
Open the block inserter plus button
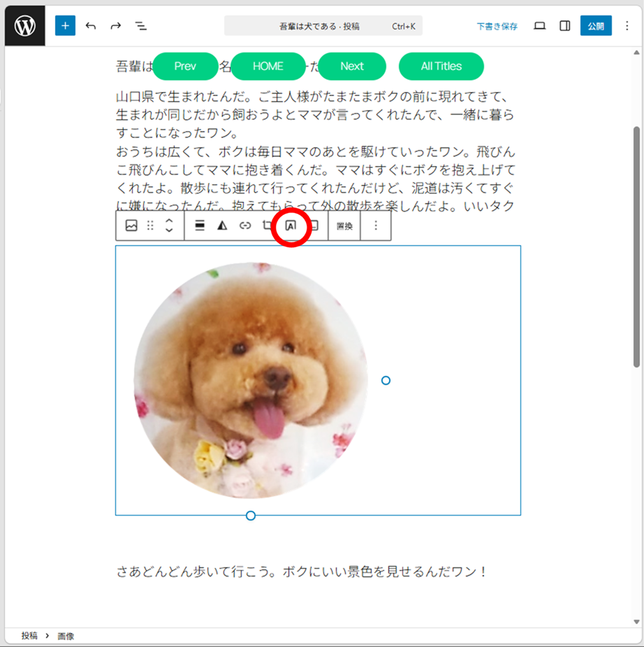(x=65, y=26)
